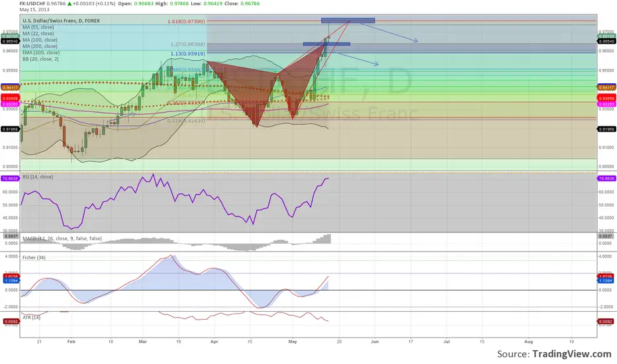Screen dimensions: 617x364
Task: Click the Jun label on time axis
Action: 375,341
